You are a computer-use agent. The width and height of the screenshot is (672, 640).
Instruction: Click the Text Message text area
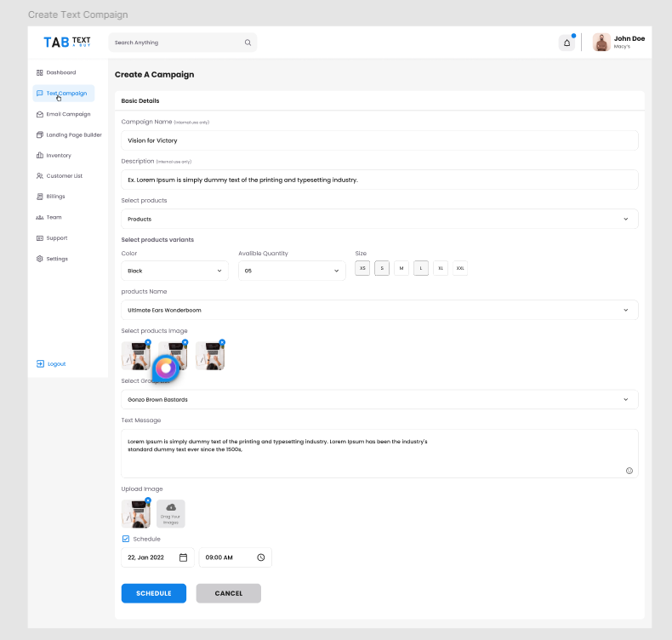(379, 454)
